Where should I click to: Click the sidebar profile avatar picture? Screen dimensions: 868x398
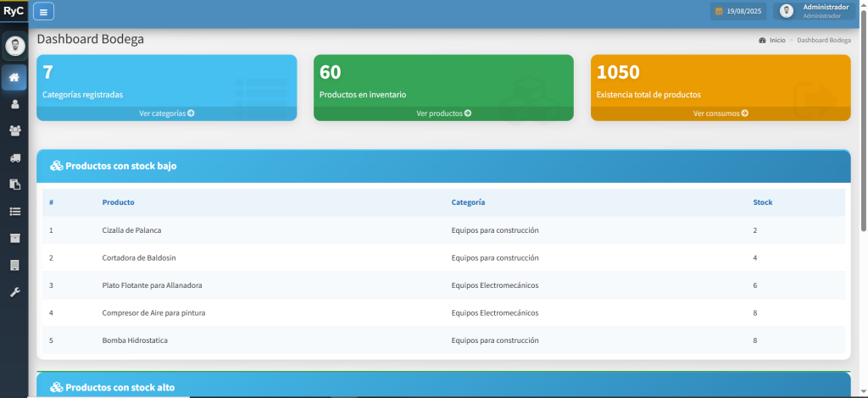[x=14, y=45]
